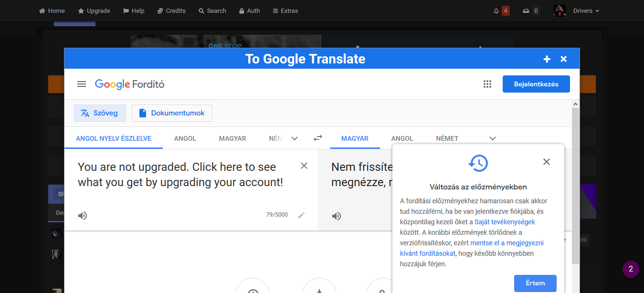The height and width of the screenshot is (293, 644).
Task: Expand the target language list chevron
Action: click(493, 138)
